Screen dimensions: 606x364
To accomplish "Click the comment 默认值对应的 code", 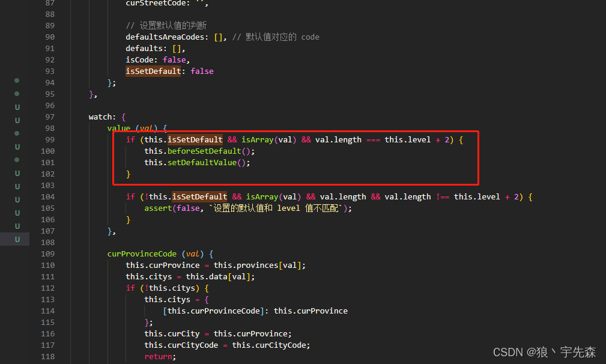I will [276, 37].
